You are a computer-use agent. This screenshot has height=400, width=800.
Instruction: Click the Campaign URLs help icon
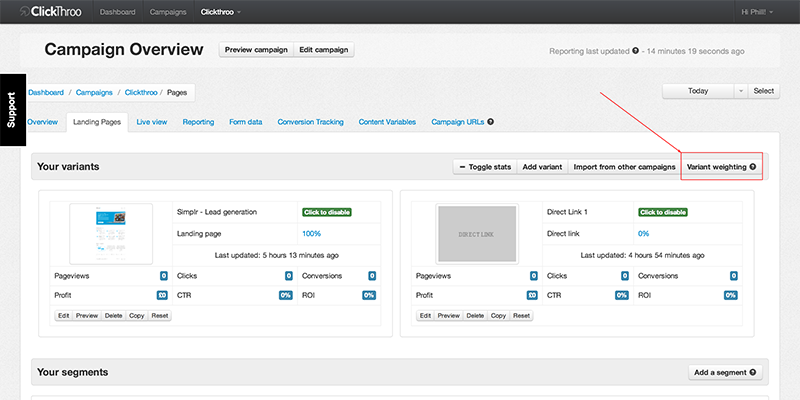pyautogui.click(x=490, y=122)
